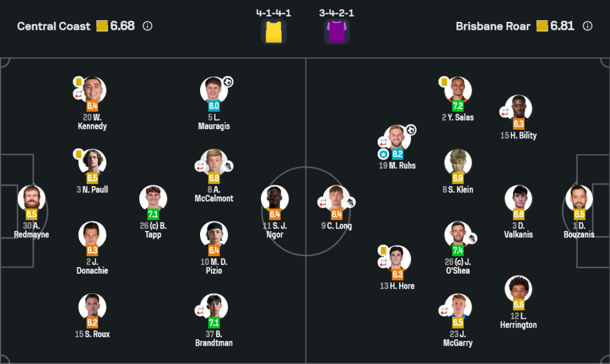Click the star badge on M. Ruhs
The image size is (610, 364).
(x=383, y=154)
